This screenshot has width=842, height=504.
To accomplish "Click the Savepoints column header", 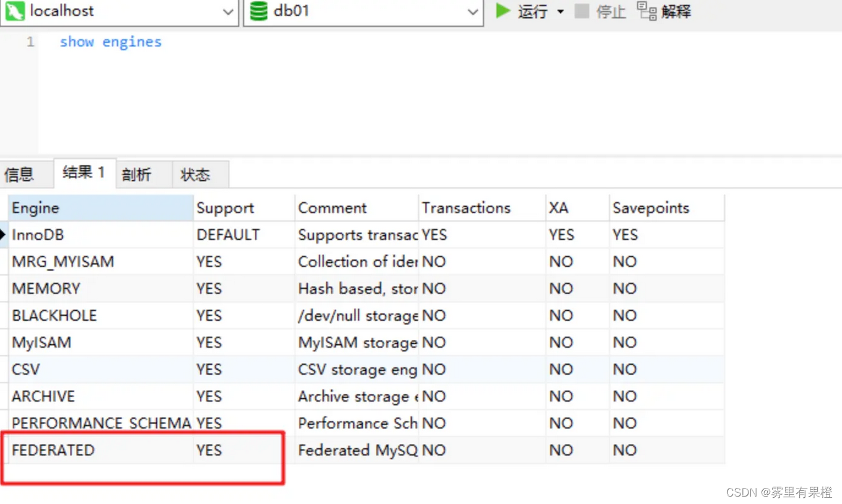I will point(667,208).
